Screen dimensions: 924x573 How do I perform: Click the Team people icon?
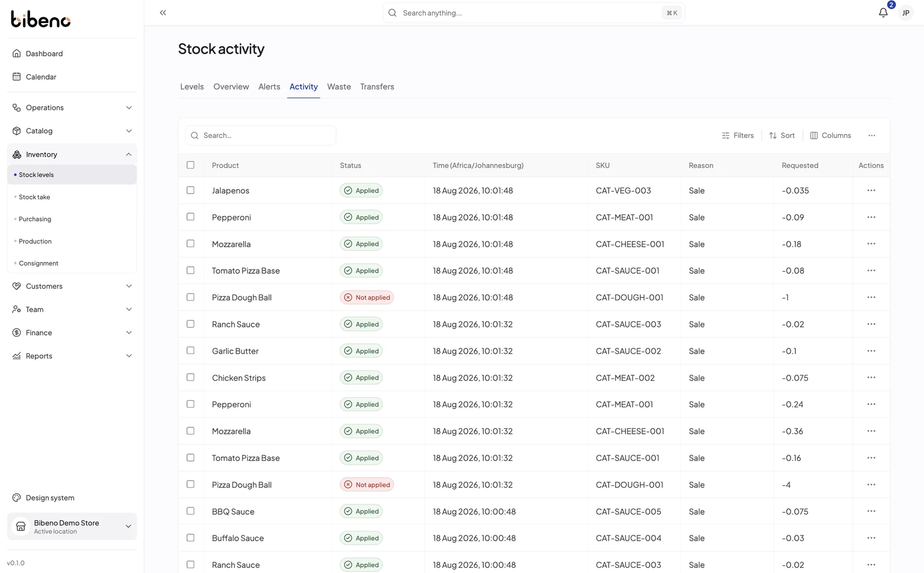(x=17, y=309)
